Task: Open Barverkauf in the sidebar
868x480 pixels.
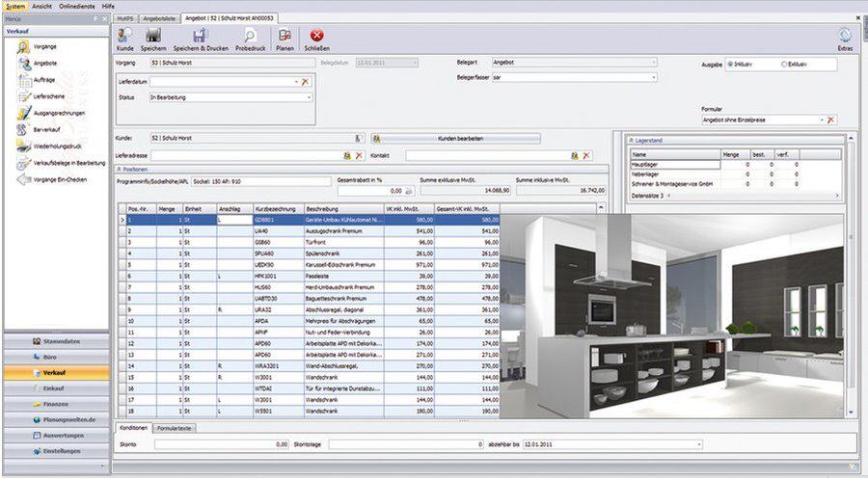Action: pyautogui.click(x=44, y=130)
